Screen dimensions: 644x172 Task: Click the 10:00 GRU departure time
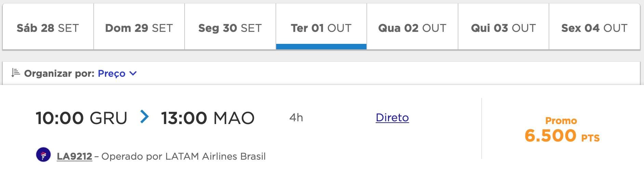click(x=81, y=118)
